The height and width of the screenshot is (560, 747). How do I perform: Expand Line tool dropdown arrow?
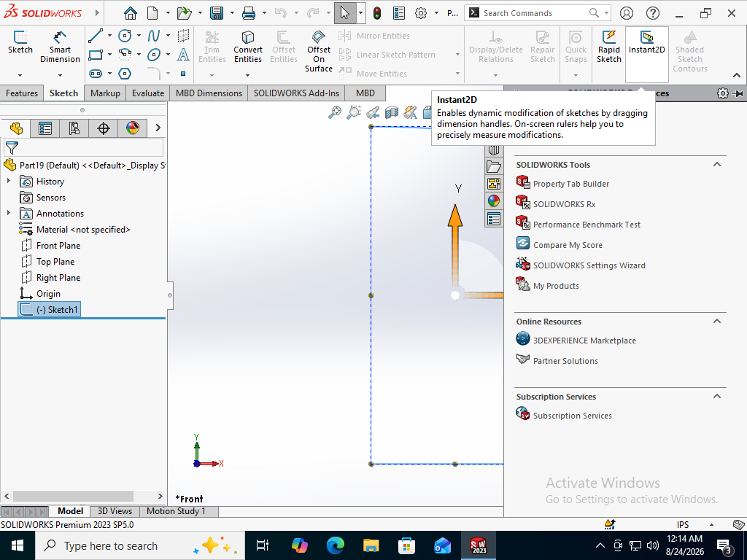(109, 36)
